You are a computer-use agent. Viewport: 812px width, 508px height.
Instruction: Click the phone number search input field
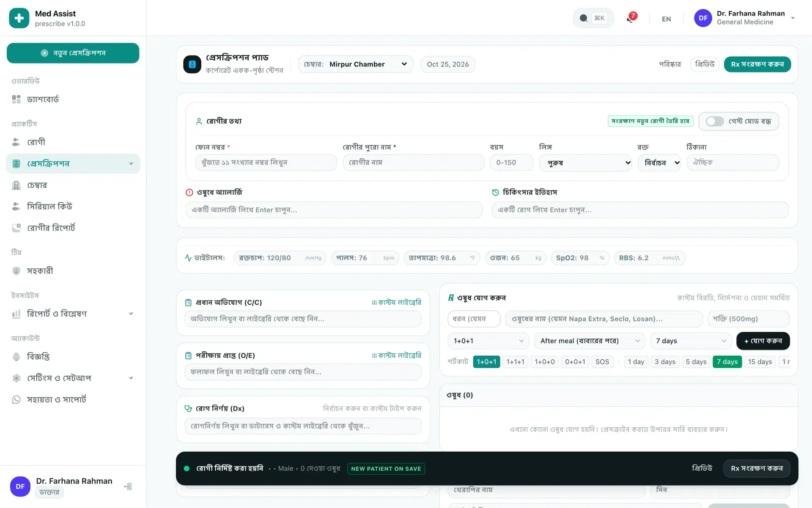[266, 163]
